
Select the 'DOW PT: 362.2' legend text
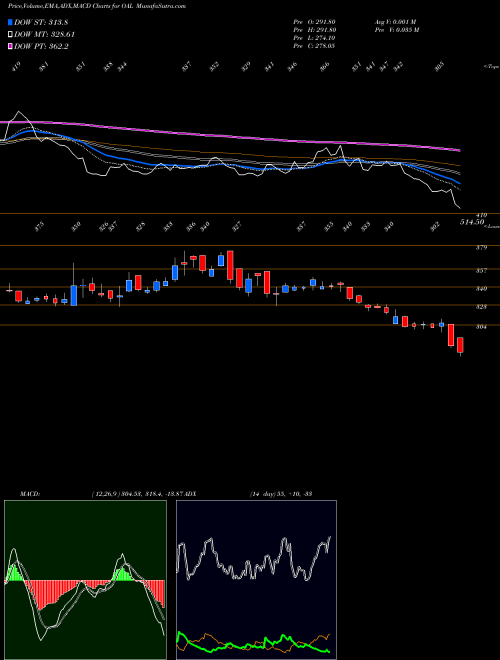[41, 46]
